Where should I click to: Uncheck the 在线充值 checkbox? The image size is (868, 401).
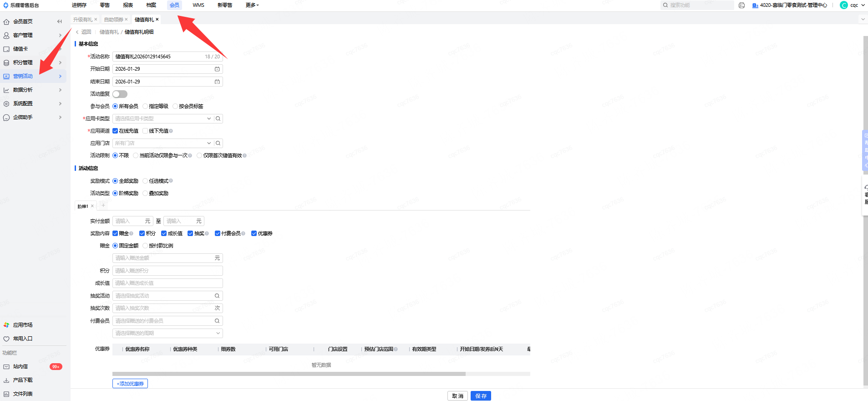(x=115, y=131)
